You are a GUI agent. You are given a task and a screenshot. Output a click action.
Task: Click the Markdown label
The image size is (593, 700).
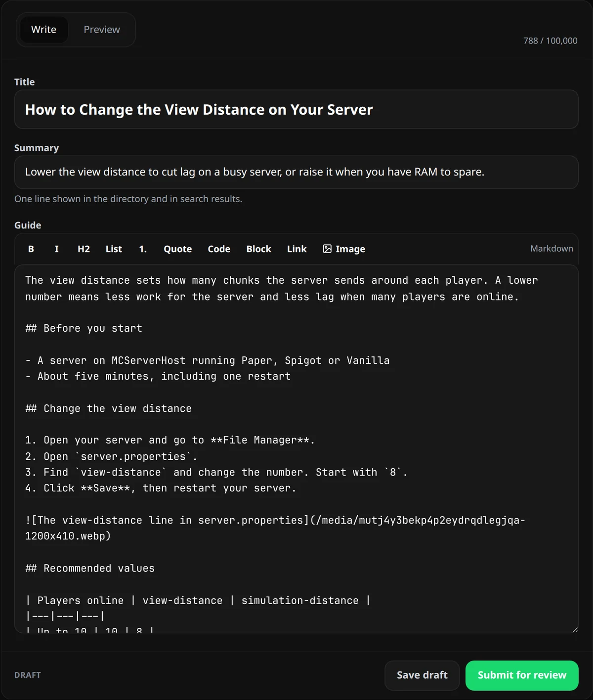[x=551, y=248]
